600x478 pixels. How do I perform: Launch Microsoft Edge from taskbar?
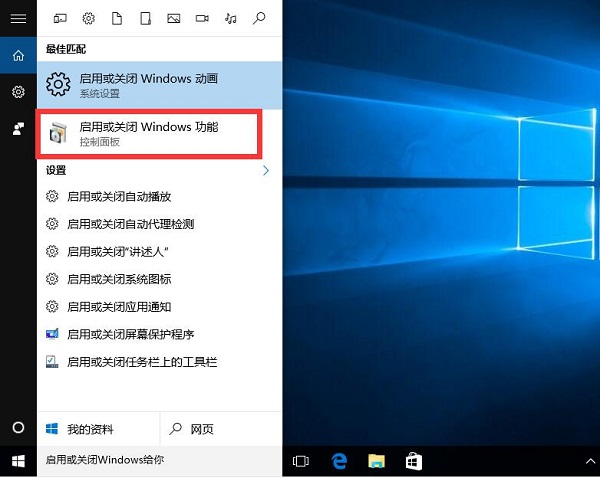coord(339,461)
